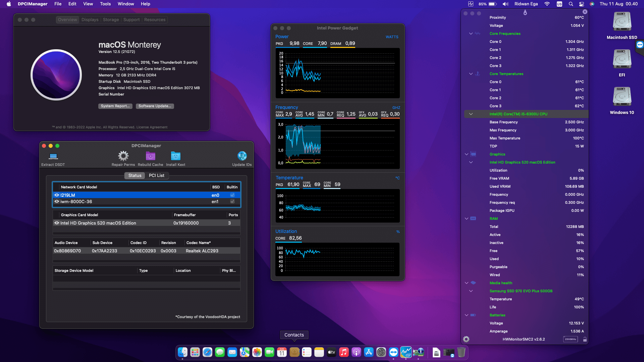Click the Software Update button
This screenshot has width=644, height=362.
coord(155,106)
